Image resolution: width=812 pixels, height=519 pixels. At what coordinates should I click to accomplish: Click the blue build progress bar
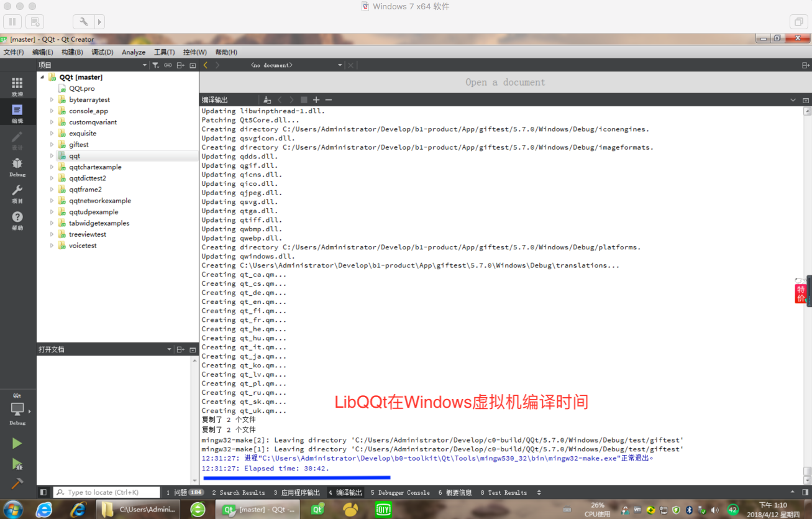[x=296, y=478]
